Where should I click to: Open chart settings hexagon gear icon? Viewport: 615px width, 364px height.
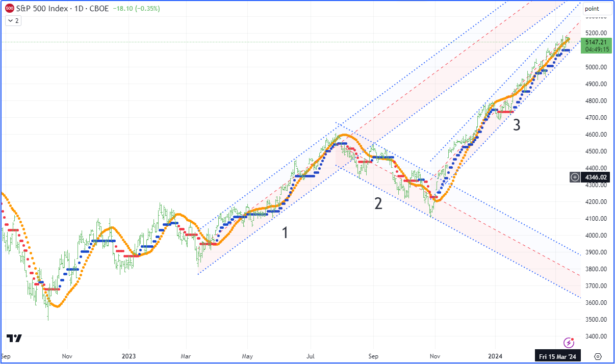pyautogui.click(x=598, y=356)
